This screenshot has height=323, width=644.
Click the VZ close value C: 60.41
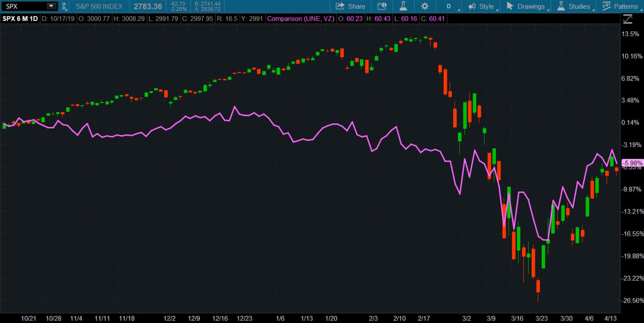(x=433, y=19)
